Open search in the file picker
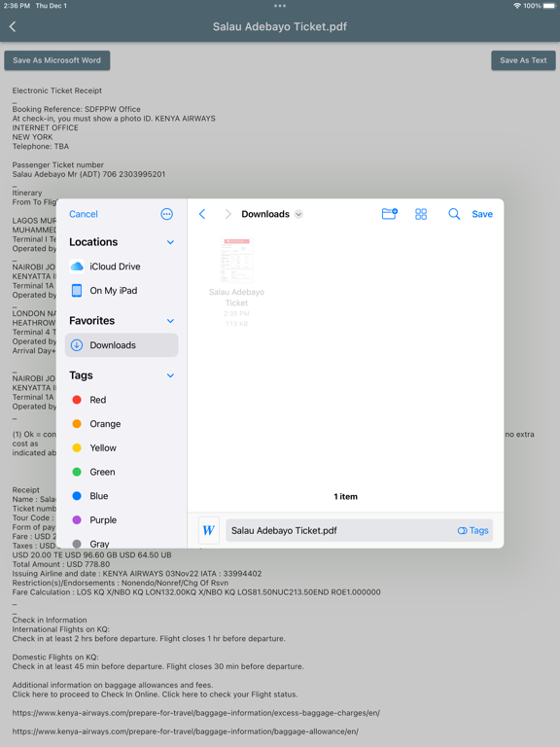Viewport: 560px width, 747px height. [454, 214]
